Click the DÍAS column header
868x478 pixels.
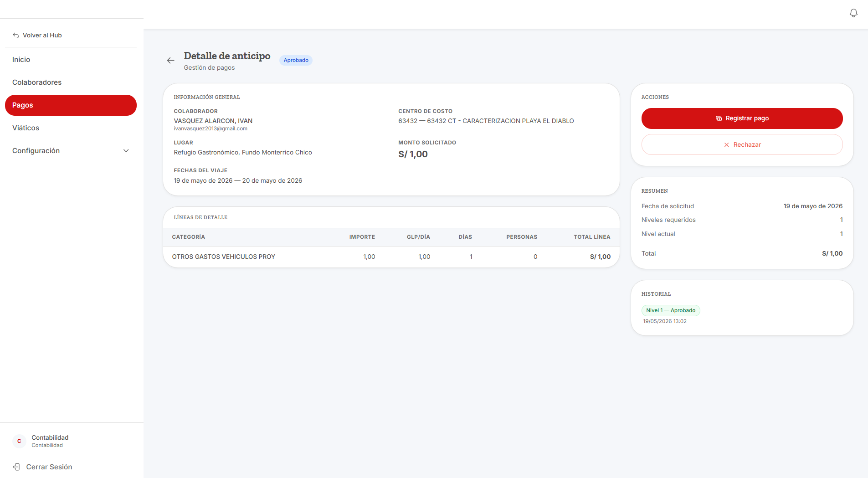coord(465,237)
